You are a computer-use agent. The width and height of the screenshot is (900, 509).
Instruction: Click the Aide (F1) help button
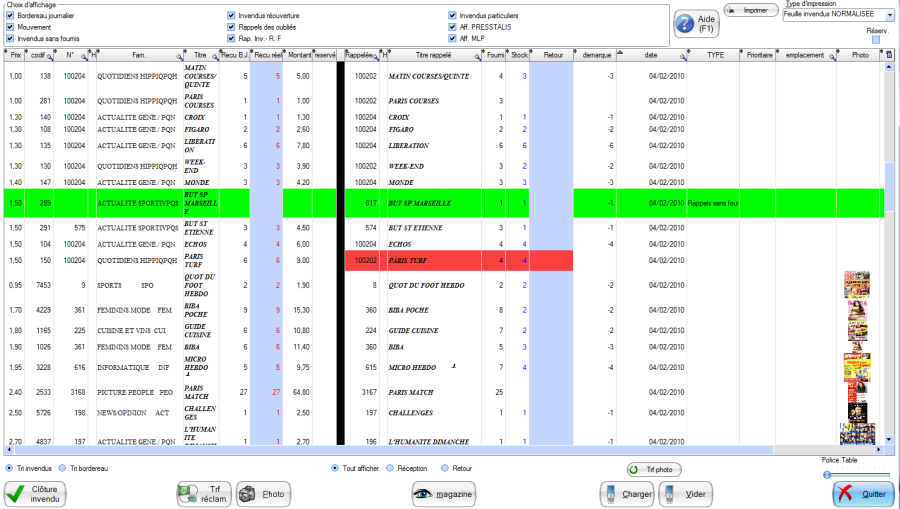coord(697,25)
